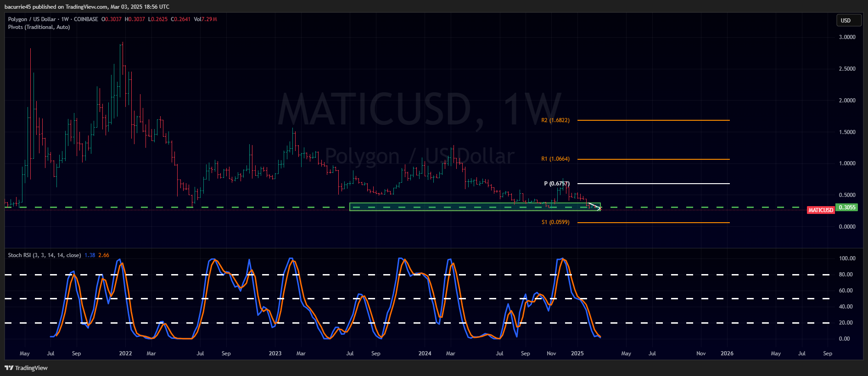Click the TradingView logo at bottom left
This screenshot has width=868, height=376.
pyautogui.click(x=26, y=368)
